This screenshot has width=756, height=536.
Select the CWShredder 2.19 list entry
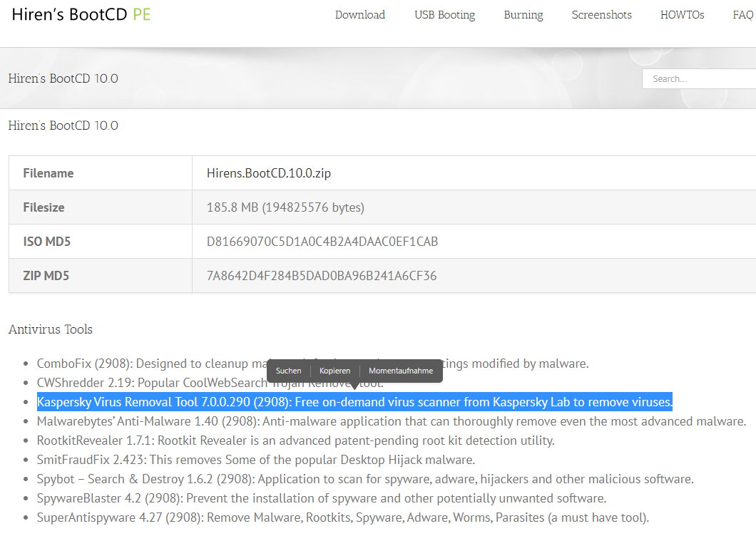[x=210, y=383]
